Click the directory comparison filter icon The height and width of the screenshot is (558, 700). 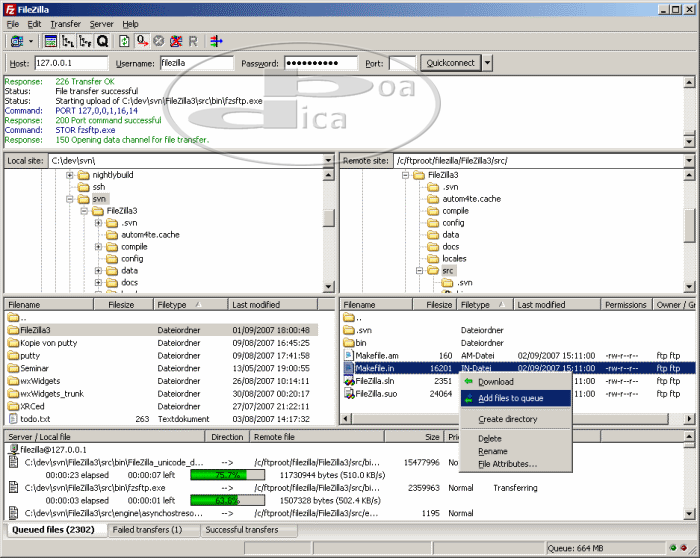[x=216, y=41]
